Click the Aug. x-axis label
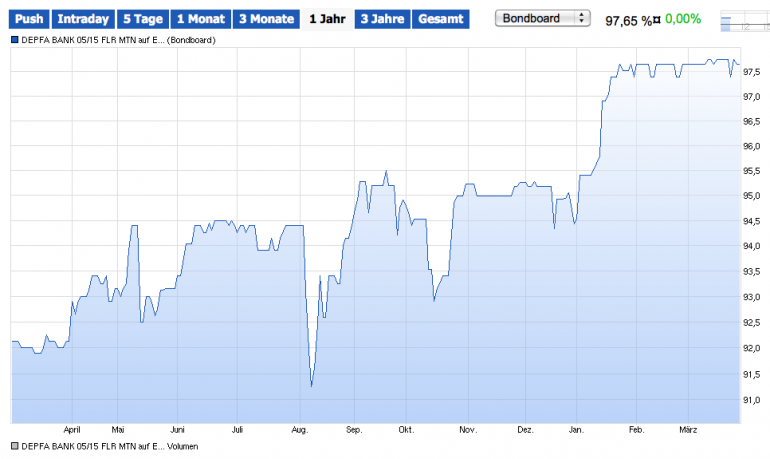Viewport: 770px width, 459px height. point(300,430)
